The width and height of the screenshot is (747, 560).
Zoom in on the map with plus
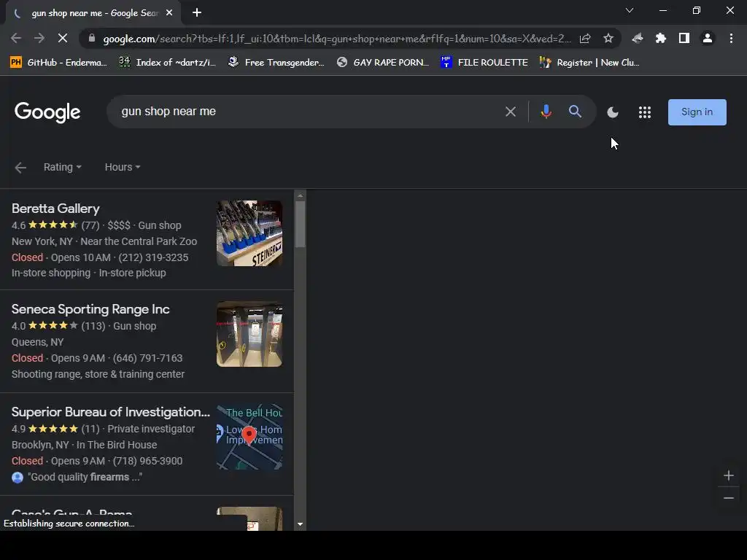[729, 475]
